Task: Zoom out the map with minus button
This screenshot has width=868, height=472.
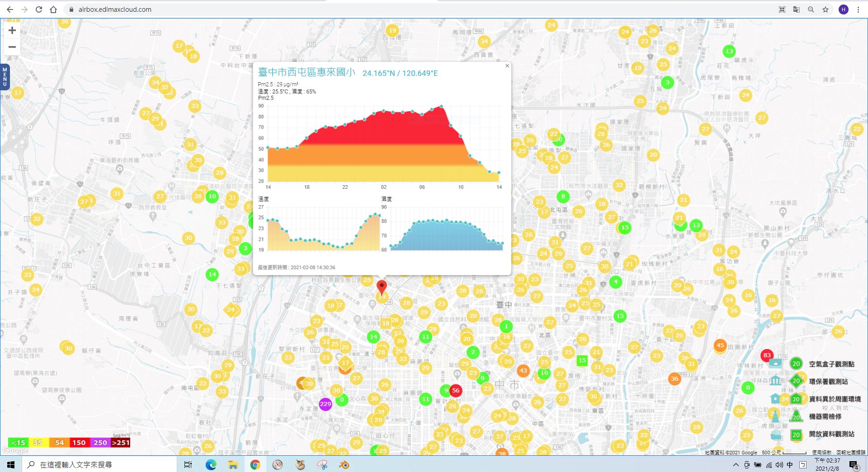Action: pos(12,47)
